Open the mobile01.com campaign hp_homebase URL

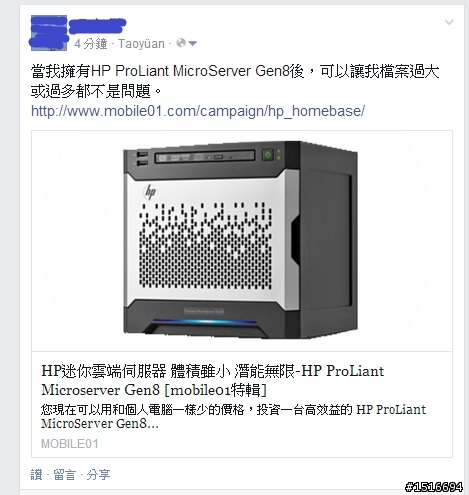click(x=198, y=111)
